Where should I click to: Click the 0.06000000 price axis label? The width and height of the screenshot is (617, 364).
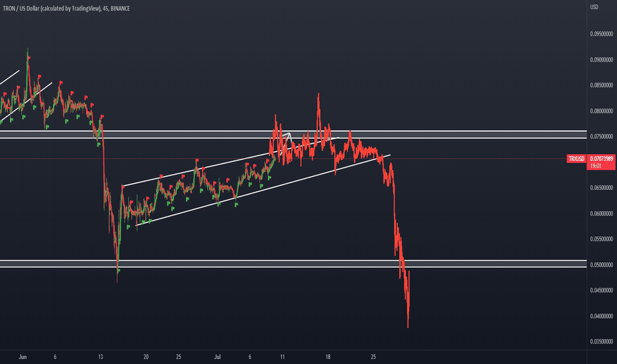(x=601, y=214)
